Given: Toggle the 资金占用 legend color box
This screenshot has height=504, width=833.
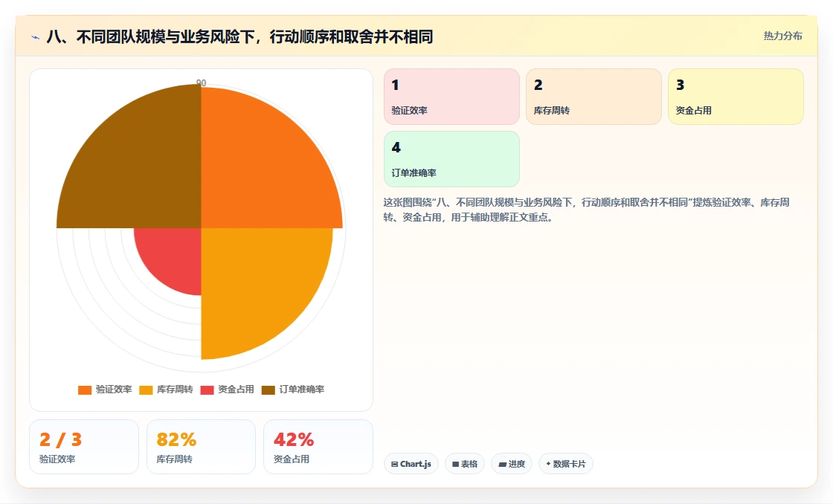Looking at the screenshot, I should coord(207,390).
